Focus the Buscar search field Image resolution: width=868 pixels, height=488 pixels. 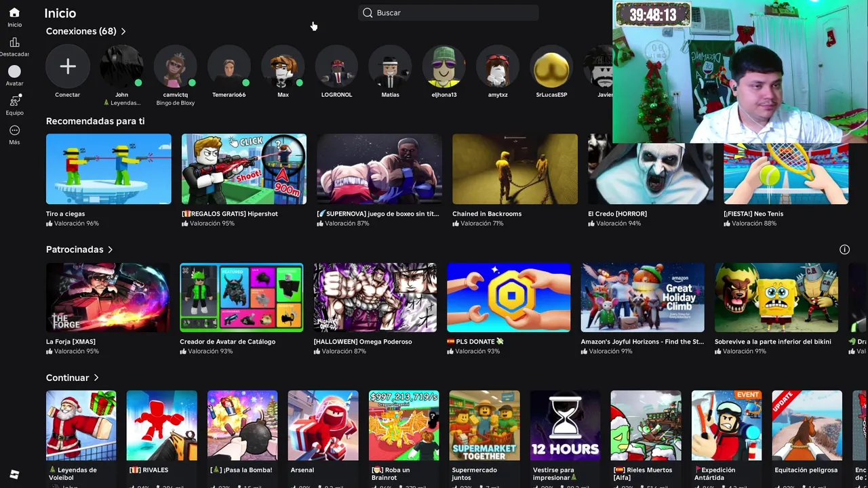point(448,13)
